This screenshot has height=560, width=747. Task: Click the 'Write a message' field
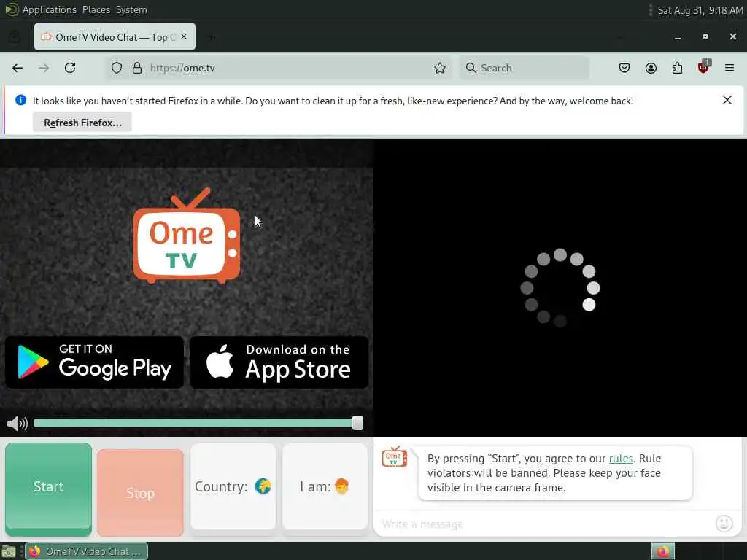point(543,524)
